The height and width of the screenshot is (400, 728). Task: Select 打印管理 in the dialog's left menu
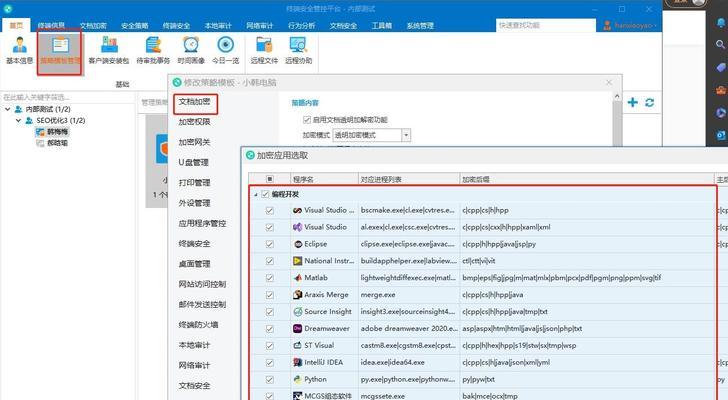point(195,183)
